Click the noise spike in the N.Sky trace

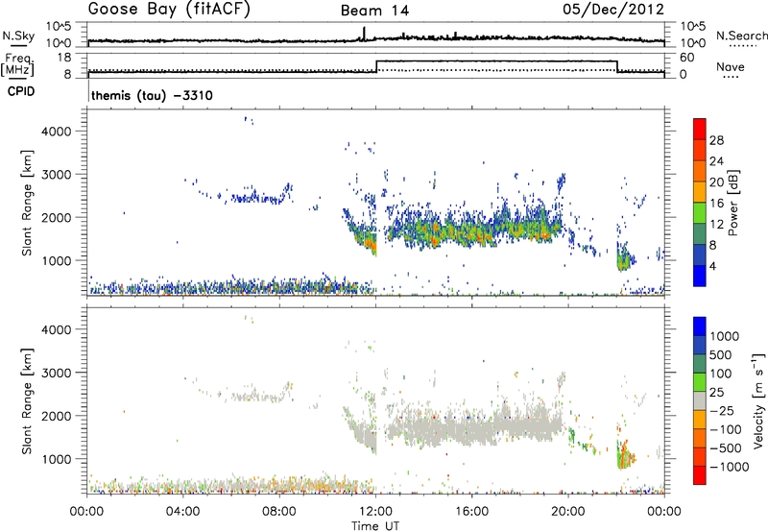[364, 34]
